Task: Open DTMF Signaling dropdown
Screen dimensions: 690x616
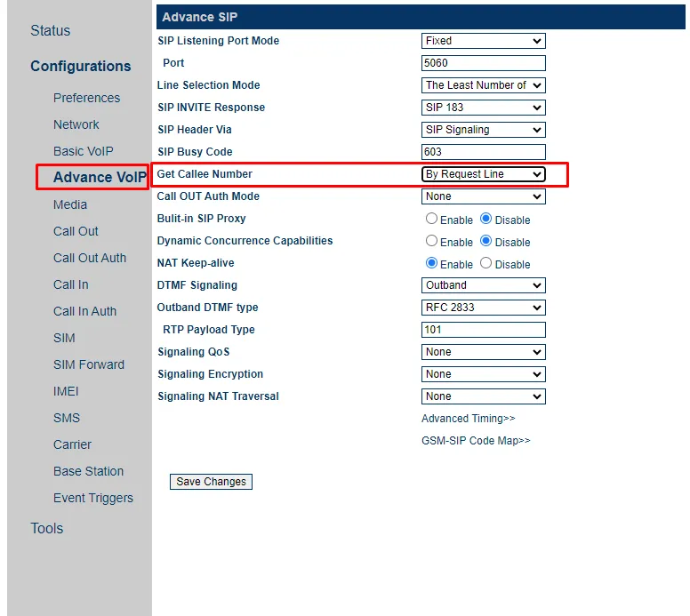Action: pos(483,285)
